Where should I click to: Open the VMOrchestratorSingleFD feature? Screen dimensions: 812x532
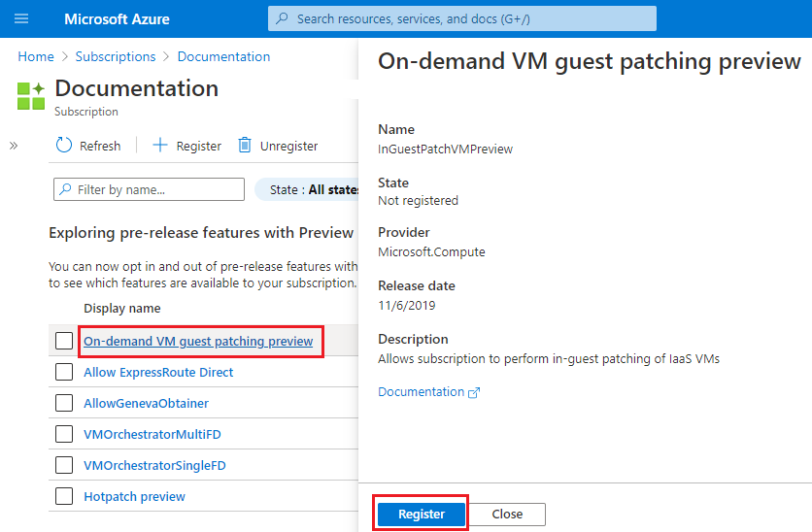tap(154, 465)
